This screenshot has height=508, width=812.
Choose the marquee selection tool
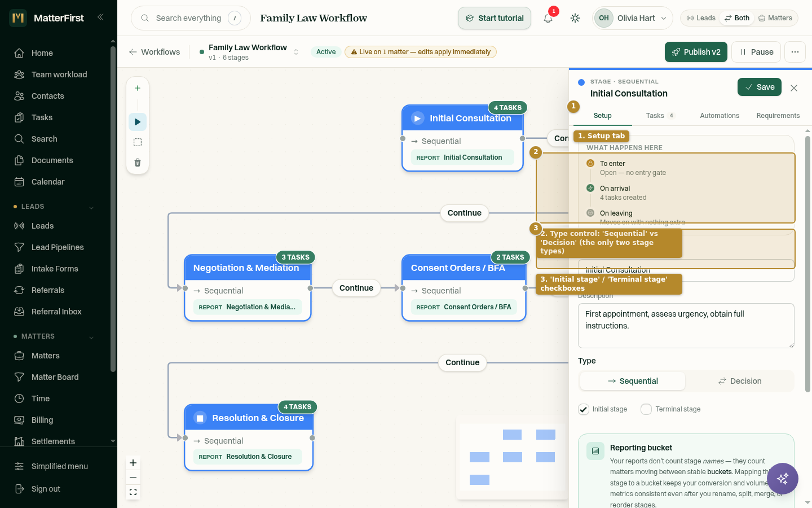(138, 142)
